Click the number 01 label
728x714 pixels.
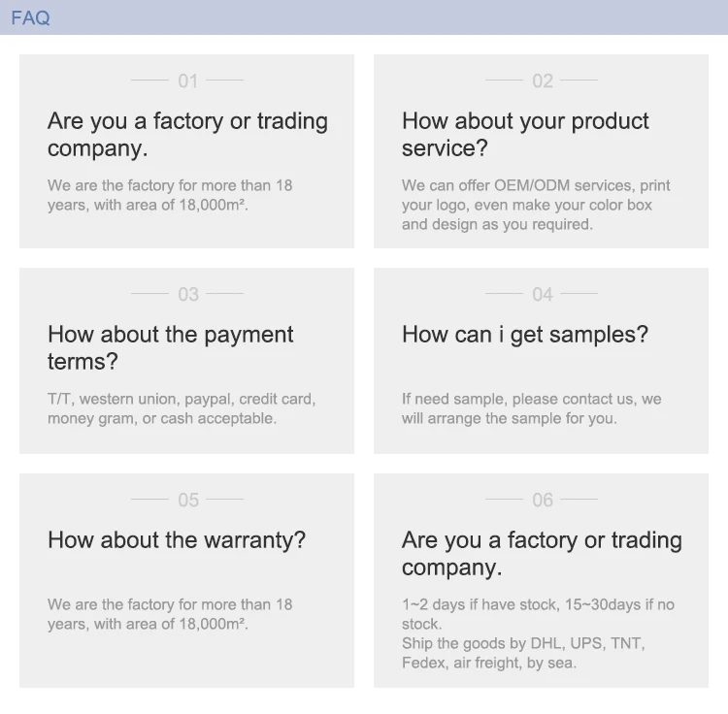pos(187,81)
